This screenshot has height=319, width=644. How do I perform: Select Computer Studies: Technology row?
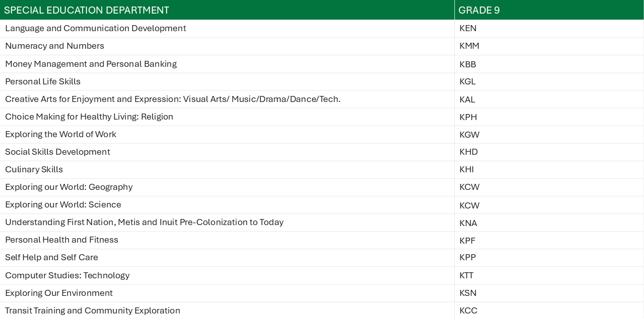tap(322, 275)
